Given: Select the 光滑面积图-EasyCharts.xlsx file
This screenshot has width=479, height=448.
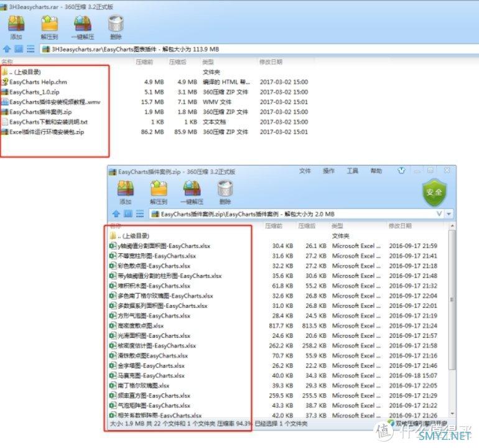Looking at the screenshot, I should pos(150,336).
